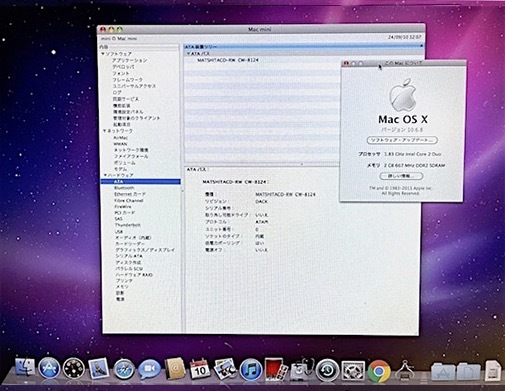Launch the Safari compass icon

124,369
